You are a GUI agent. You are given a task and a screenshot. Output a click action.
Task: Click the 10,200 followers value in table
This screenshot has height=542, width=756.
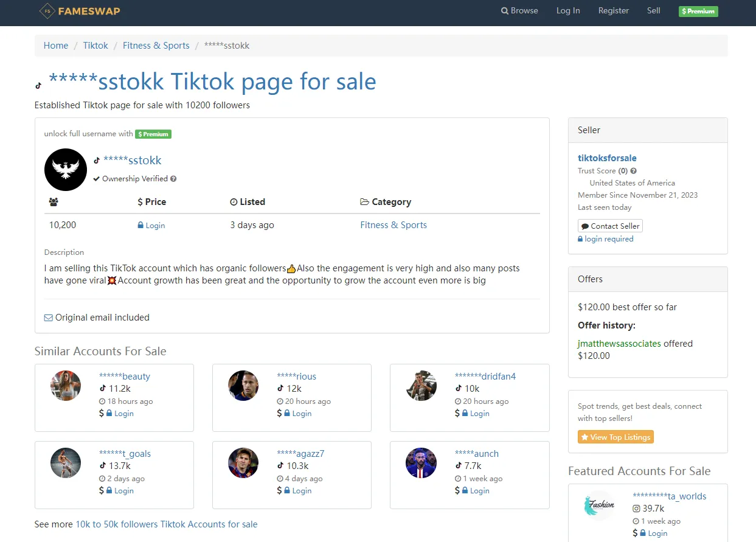click(x=63, y=225)
